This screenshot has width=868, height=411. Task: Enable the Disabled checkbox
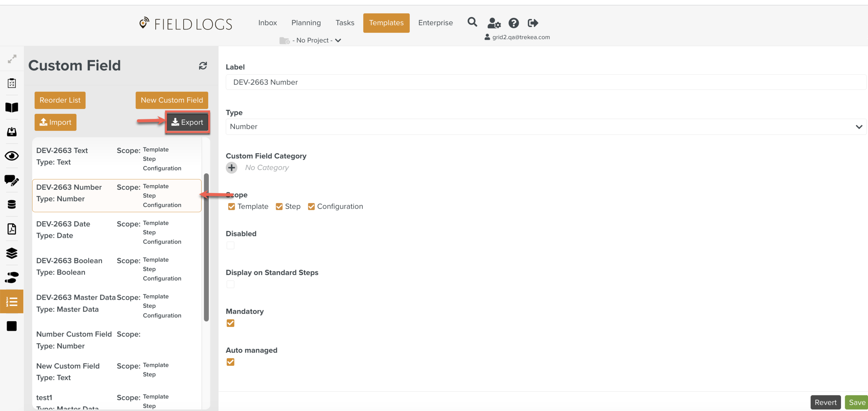[231, 245]
